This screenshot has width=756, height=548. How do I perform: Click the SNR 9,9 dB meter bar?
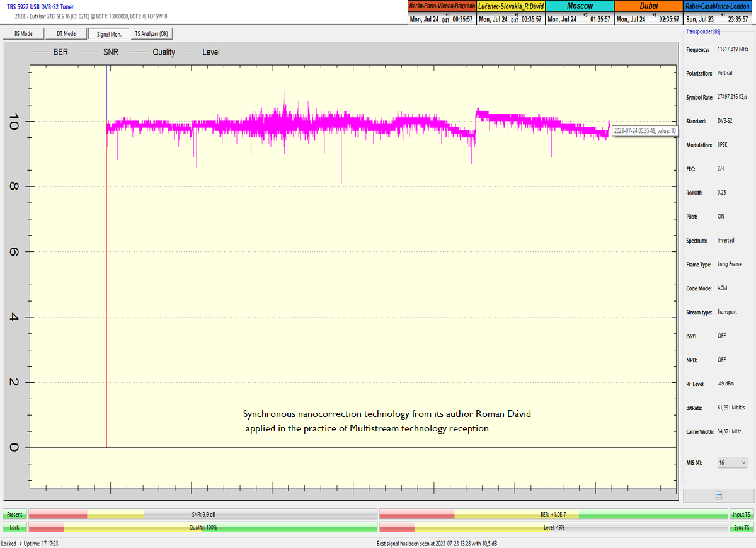point(203,515)
